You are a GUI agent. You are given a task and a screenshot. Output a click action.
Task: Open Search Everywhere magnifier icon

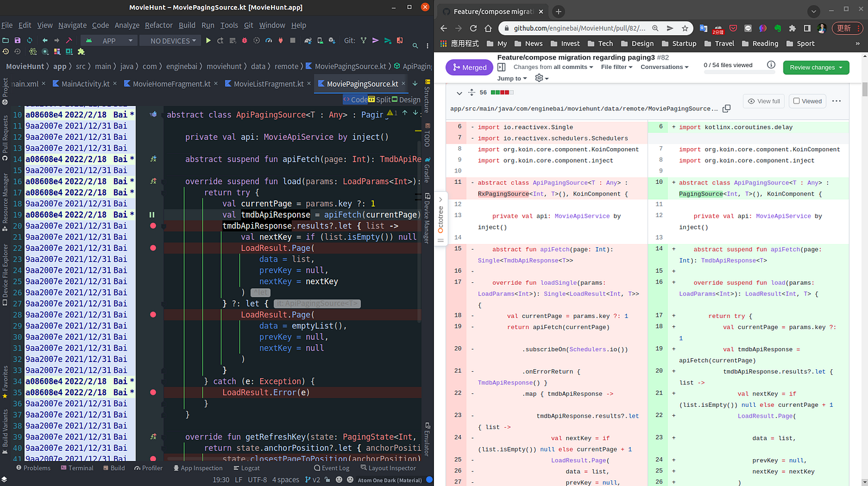pyautogui.click(x=415, y=45)
